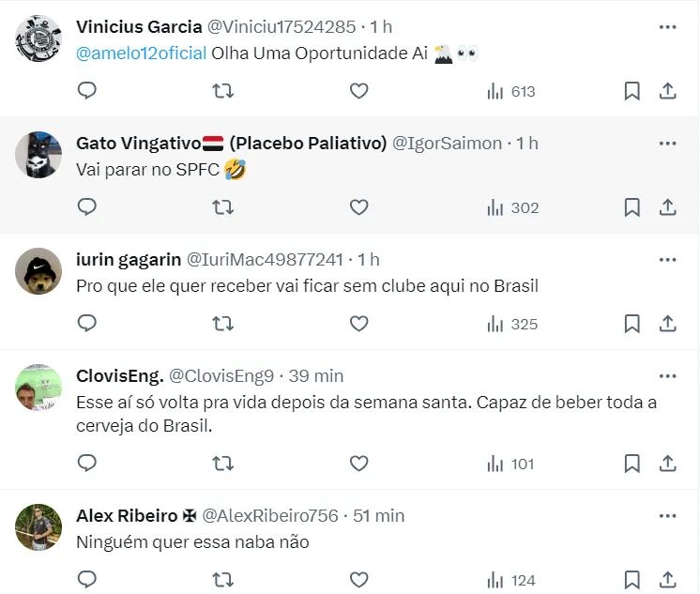View analytics showing 325 views
Image resolution: width=700 pixels, height=594 pixels.
pos(510,324)
